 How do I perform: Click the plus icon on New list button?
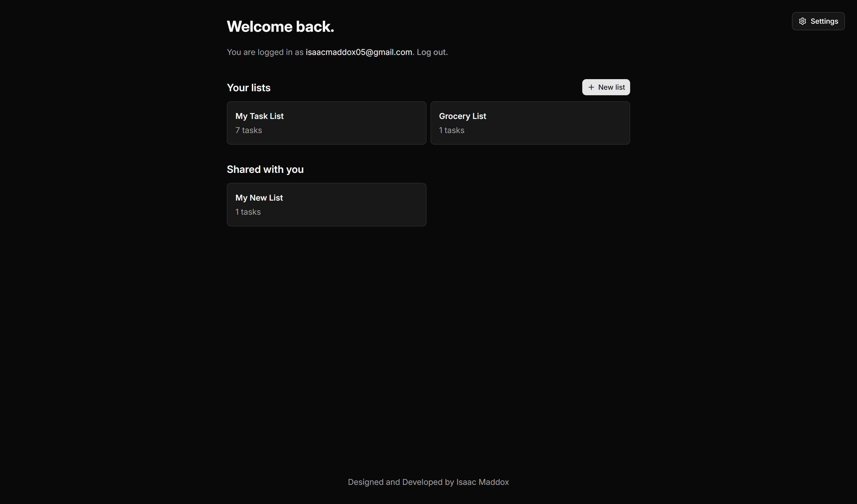click(x=591, y=87)
